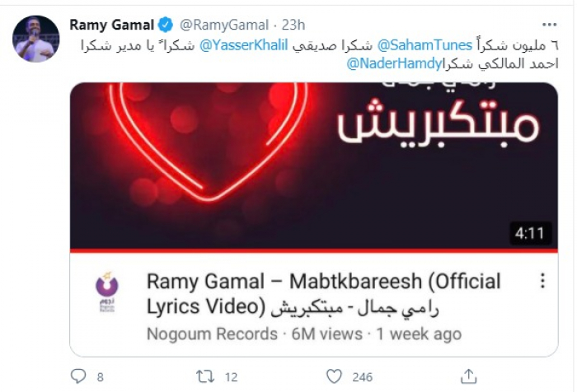Like the tweet with the heart icon

tap(334, 376)
